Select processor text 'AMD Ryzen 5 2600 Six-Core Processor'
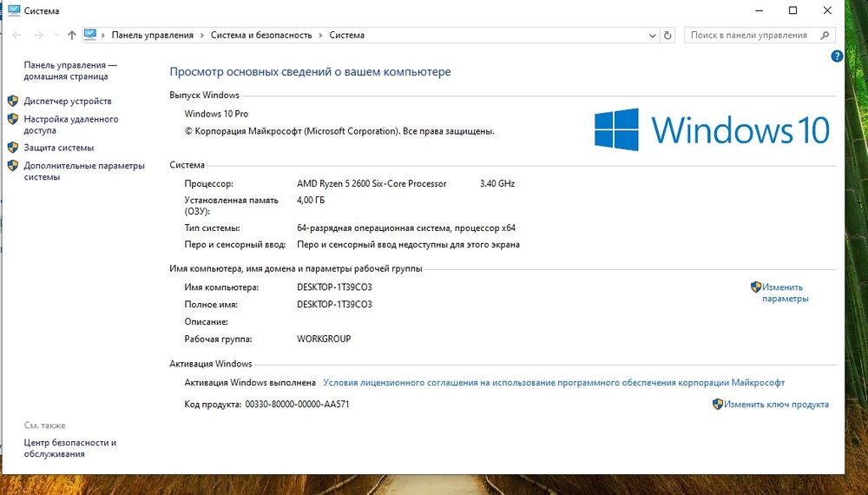 pyautogui.click(x=372, y=183)
